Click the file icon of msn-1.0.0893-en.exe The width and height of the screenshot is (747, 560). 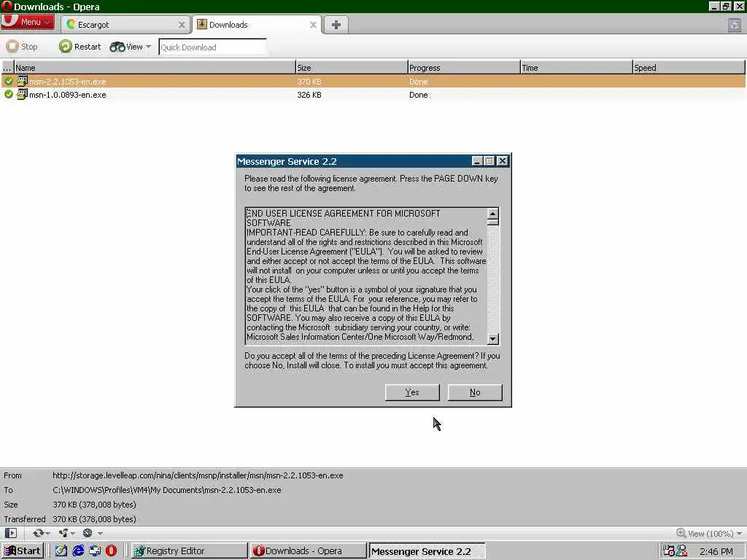click(22, 94)
